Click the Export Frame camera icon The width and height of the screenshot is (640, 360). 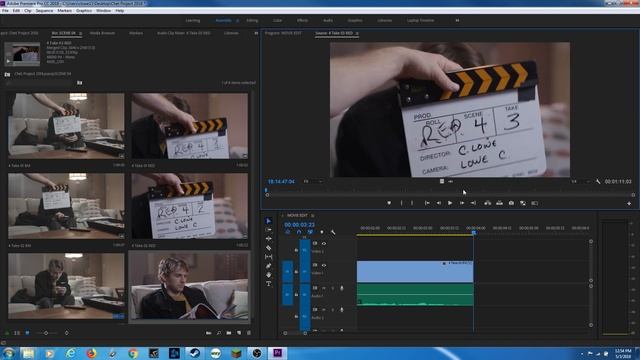click(511, 203)
